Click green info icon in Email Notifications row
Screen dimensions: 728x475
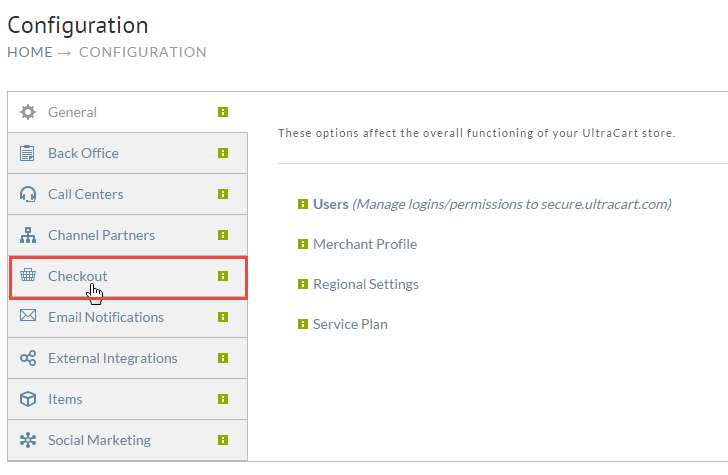[223, 317]
